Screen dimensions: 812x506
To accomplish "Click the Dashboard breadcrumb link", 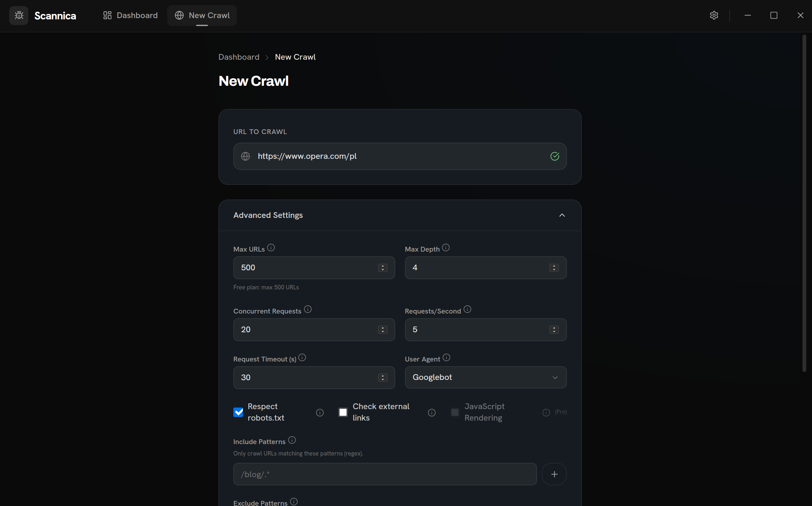I will [x=238, y=57].
